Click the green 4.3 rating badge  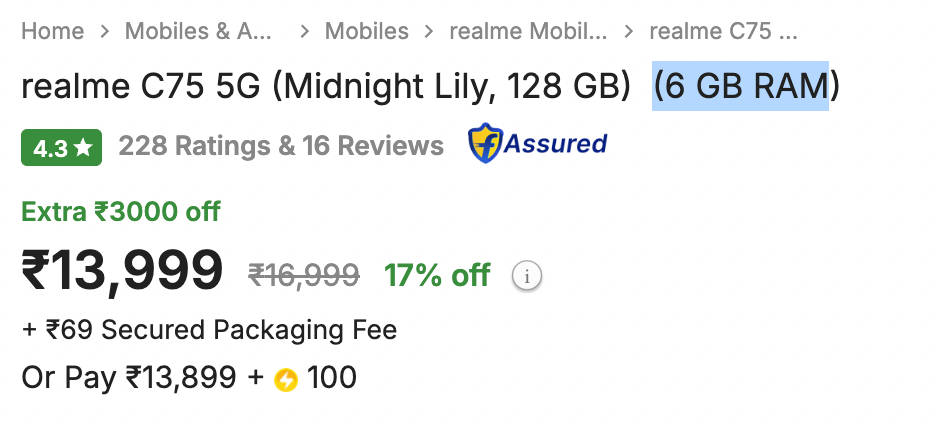pos(61,148)
